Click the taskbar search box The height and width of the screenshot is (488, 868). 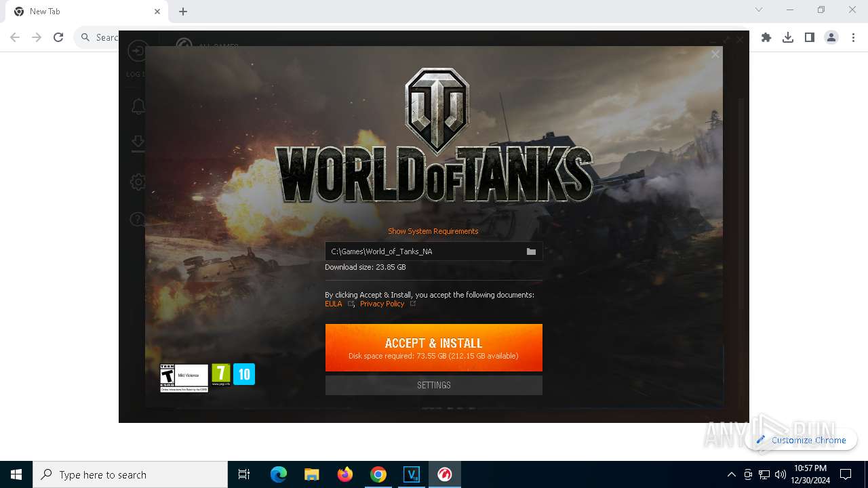130,474
